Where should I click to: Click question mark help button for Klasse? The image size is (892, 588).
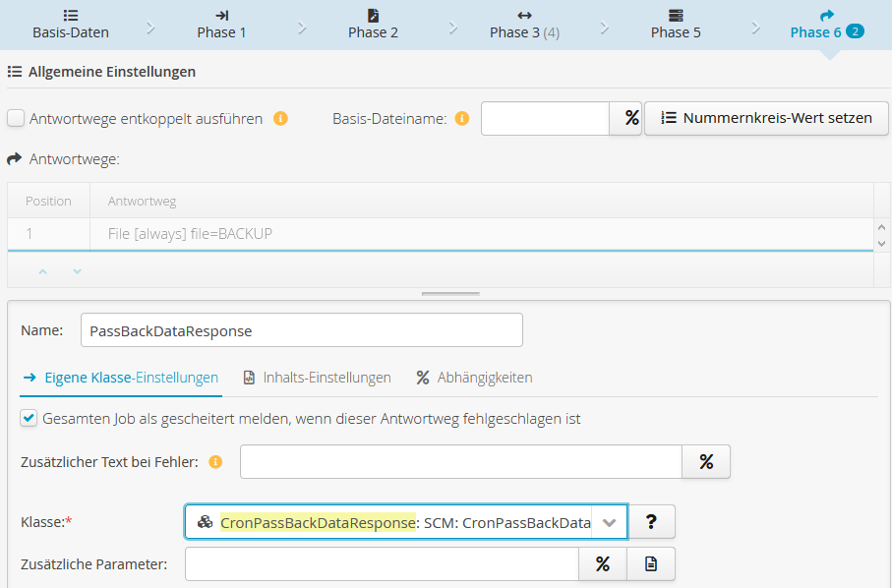(x=651, y=522)
